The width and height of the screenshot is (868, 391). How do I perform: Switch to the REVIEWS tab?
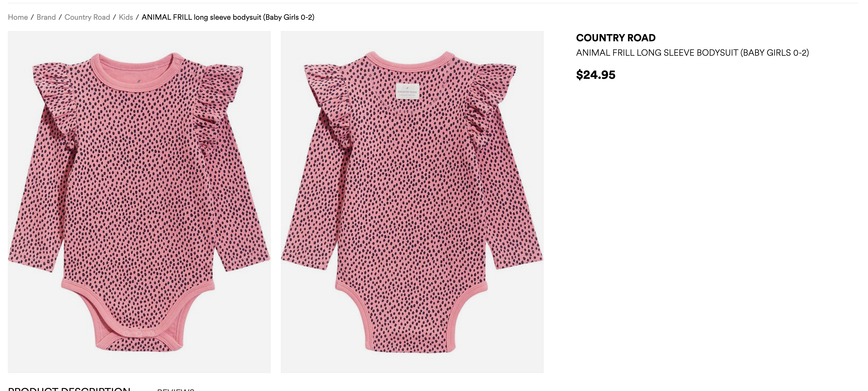coord(175,389)
